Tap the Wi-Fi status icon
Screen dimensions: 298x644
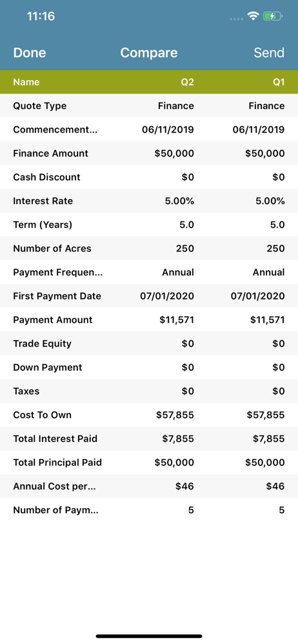[253, 17]
